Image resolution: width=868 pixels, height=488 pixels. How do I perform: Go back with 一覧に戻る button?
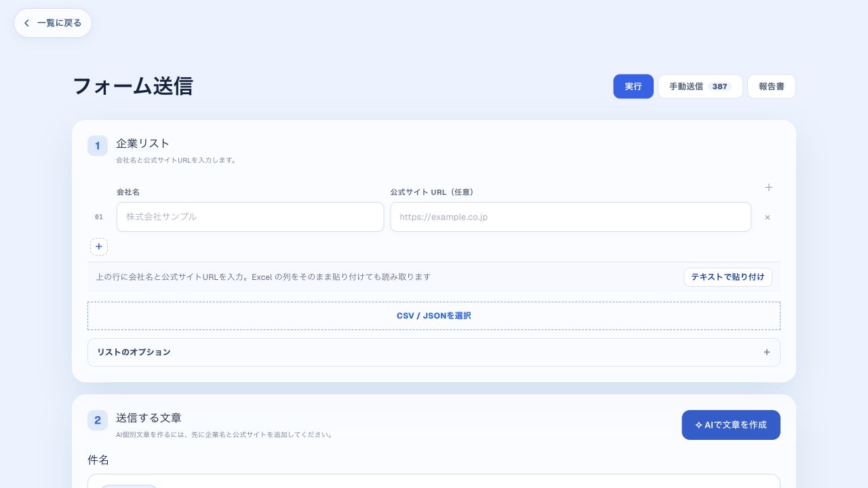[x=53, y=23]
